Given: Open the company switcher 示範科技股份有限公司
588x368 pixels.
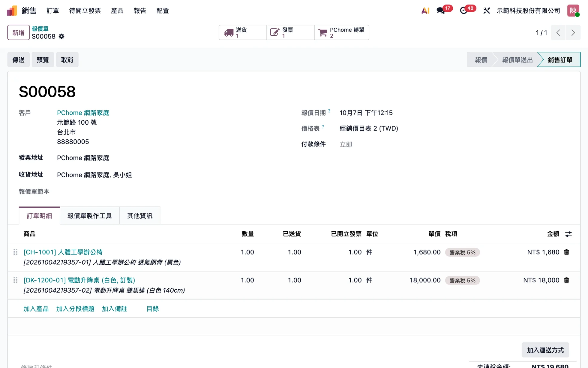Looking at the screenshot, I should point(529,11).
